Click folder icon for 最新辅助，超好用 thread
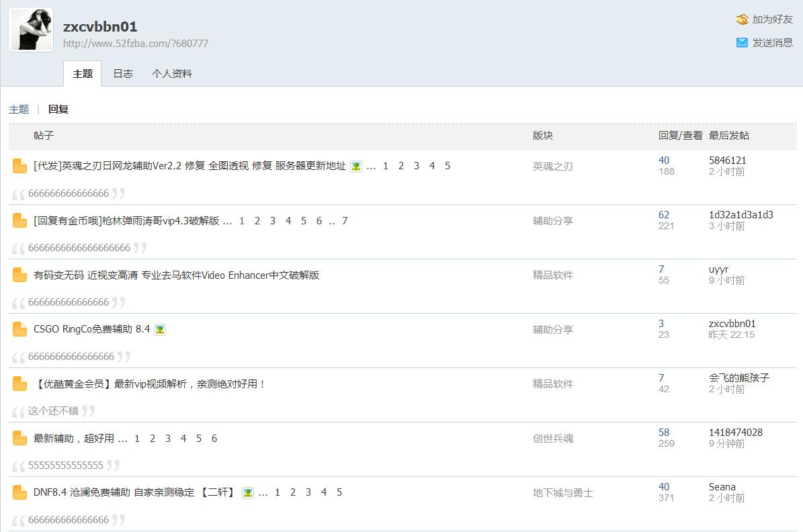This screenshot has width=803, height=532. (x=19, y=439)
